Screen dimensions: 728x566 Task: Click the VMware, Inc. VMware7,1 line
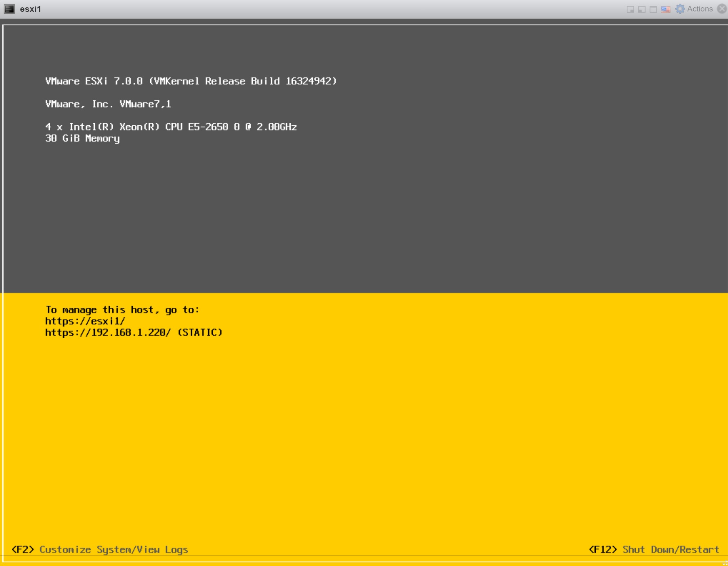pos(108,104)
